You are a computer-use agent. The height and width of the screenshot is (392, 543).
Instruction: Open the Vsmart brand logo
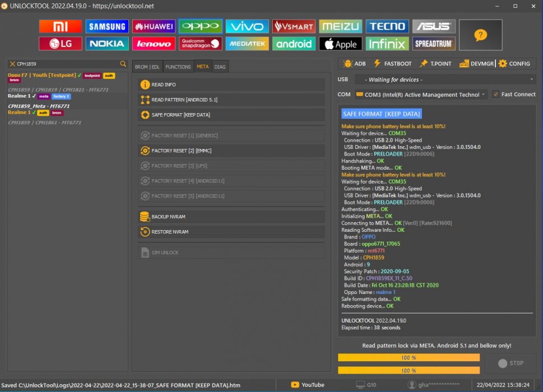pyautogui.click(x=294, y=26)
